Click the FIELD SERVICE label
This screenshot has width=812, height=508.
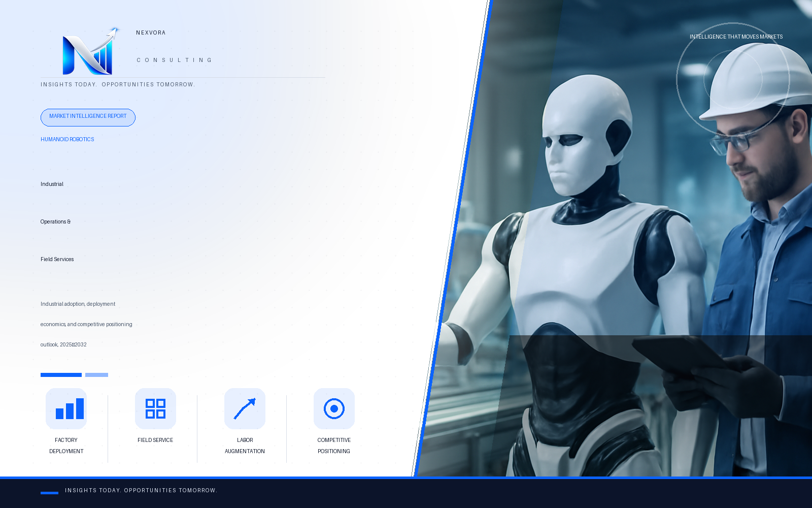[155, 440]
